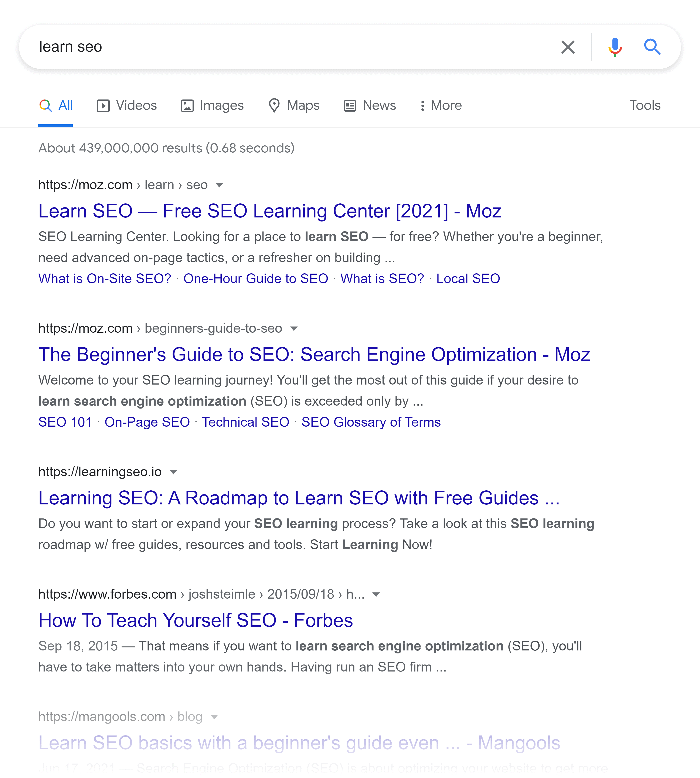Switch to the All results tab

point(56,105)
